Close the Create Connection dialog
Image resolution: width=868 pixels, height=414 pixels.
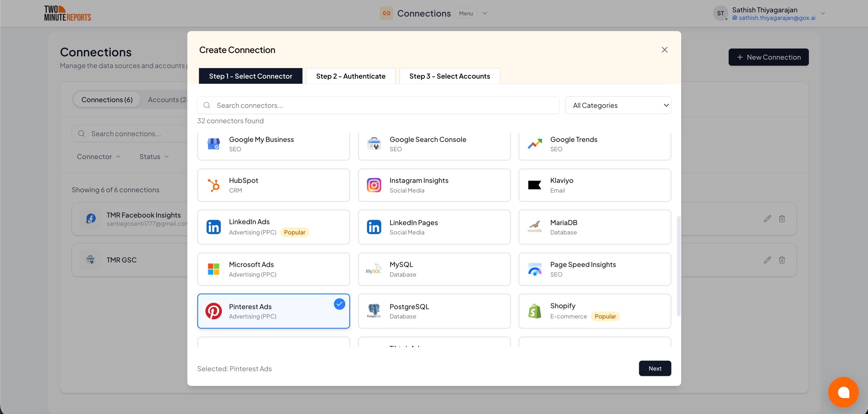[x=664, y=50]
